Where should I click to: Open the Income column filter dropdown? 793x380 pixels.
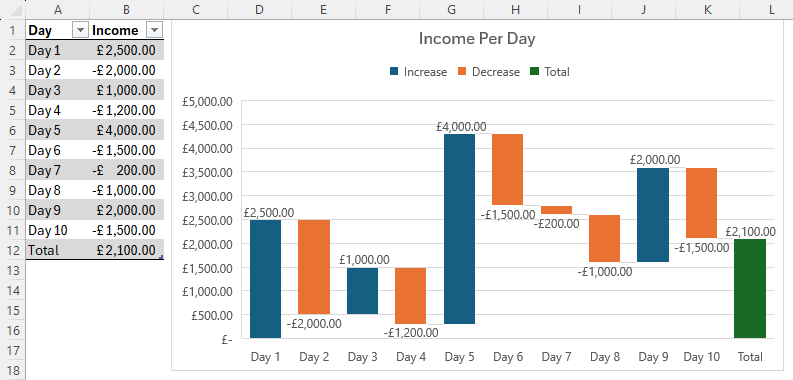point(154,30)
